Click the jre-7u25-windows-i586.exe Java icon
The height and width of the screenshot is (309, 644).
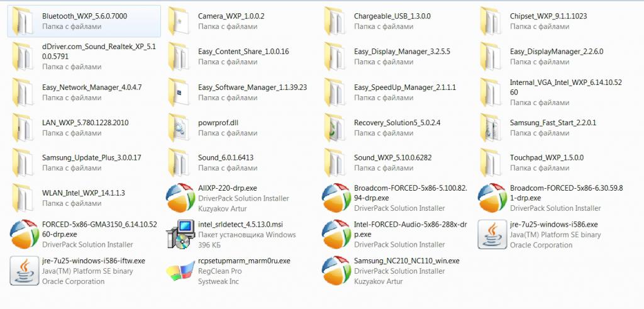click(x=492, y=235)
